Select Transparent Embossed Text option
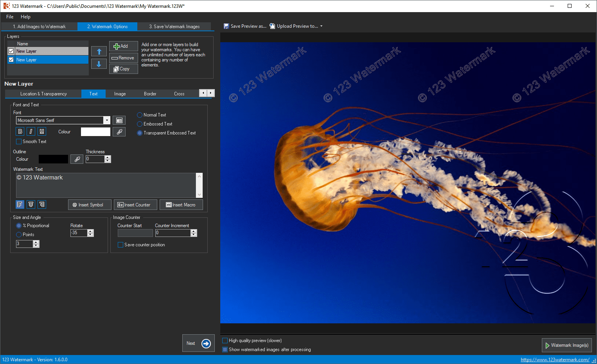Image resolution: width=597 pixels, height=364 pixels. click(140, 133)
